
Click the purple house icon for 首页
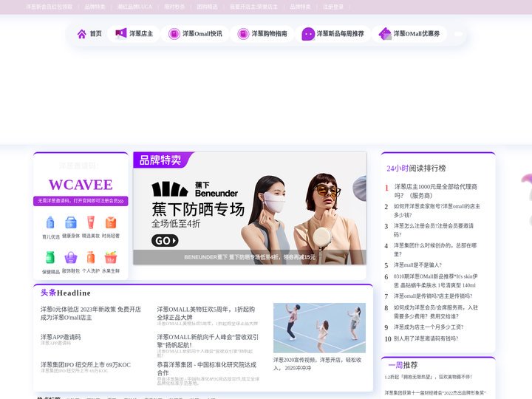[x=82, y=34]
